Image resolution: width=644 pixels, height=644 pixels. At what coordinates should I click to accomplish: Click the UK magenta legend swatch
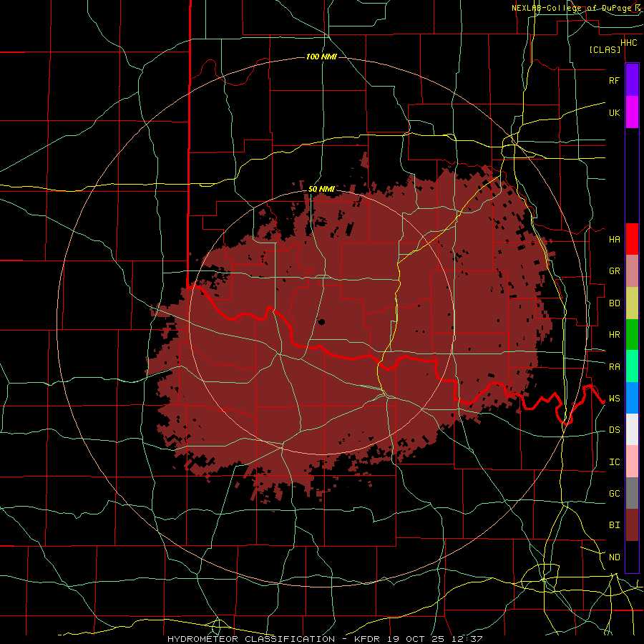click(x=632, y=112)
